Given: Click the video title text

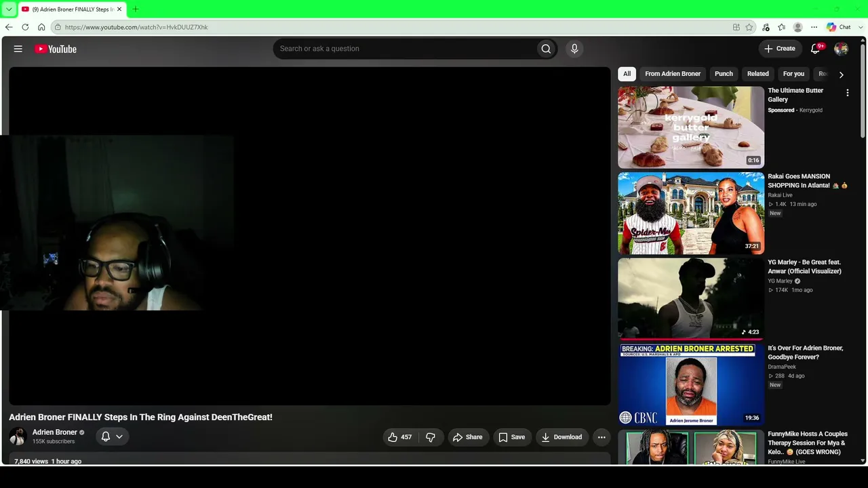Looking at the screenshot, I should (x=140, y=418).
